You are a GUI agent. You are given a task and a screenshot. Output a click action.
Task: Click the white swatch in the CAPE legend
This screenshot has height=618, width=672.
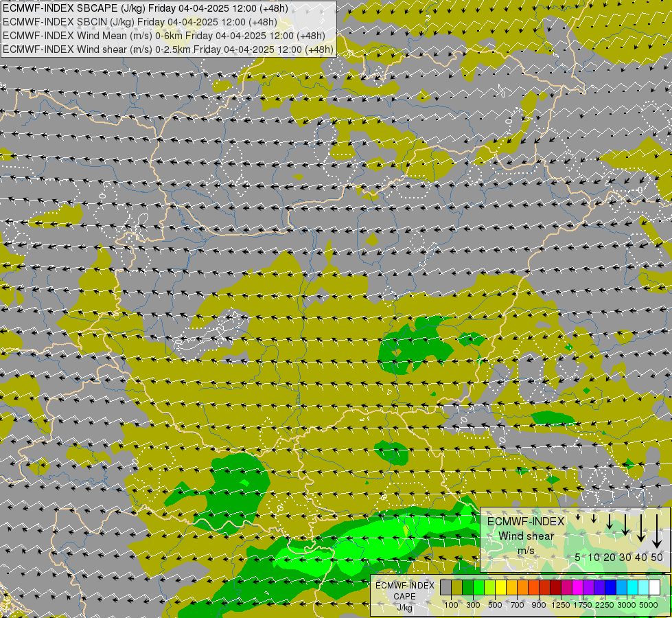655,588
